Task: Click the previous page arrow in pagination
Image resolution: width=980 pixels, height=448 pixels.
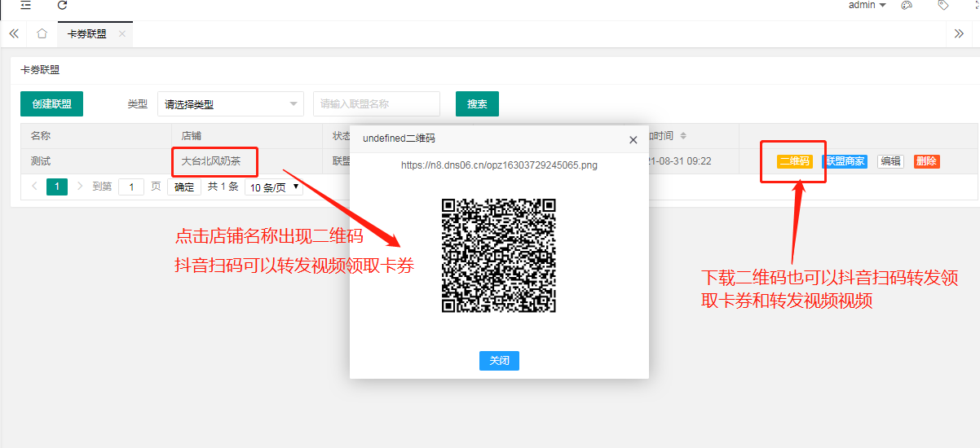Action: click(x=34, y=187)
